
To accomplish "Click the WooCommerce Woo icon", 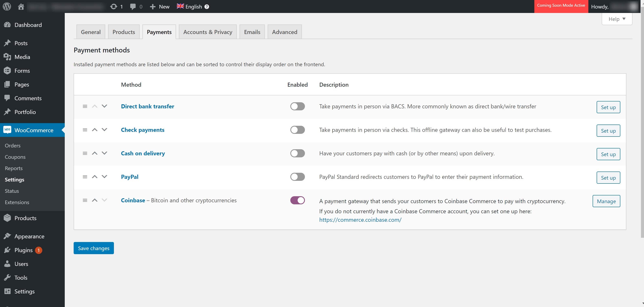I will tap(7, 130).
